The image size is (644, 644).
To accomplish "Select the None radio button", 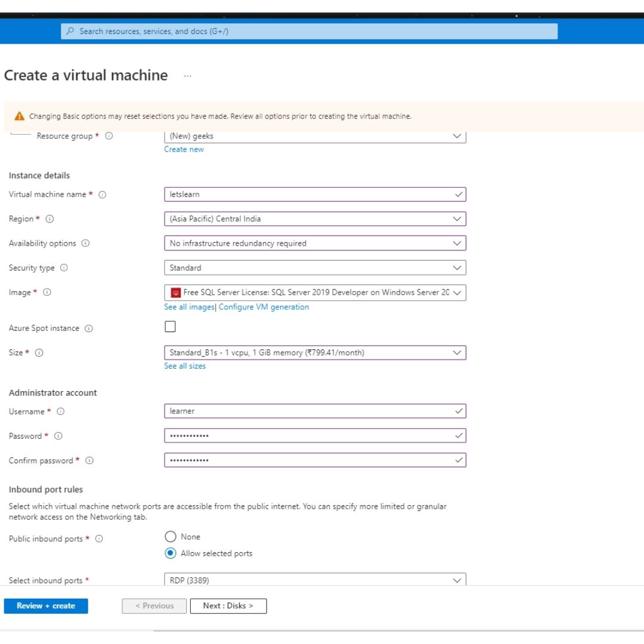I will [x=171, y=537].
